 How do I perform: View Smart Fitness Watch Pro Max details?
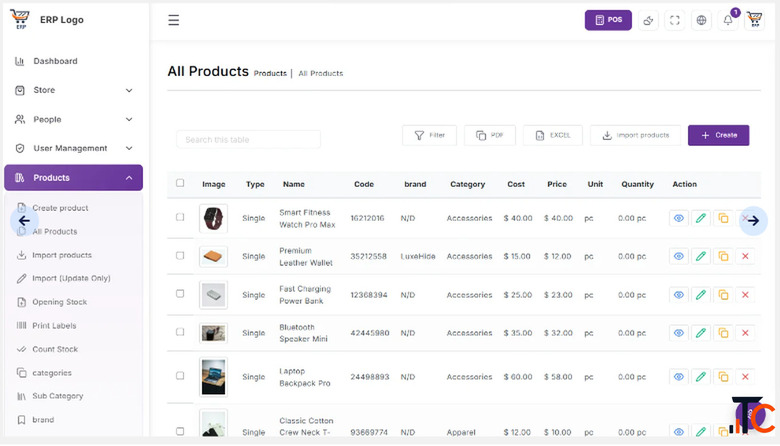(x=679, y=218)
